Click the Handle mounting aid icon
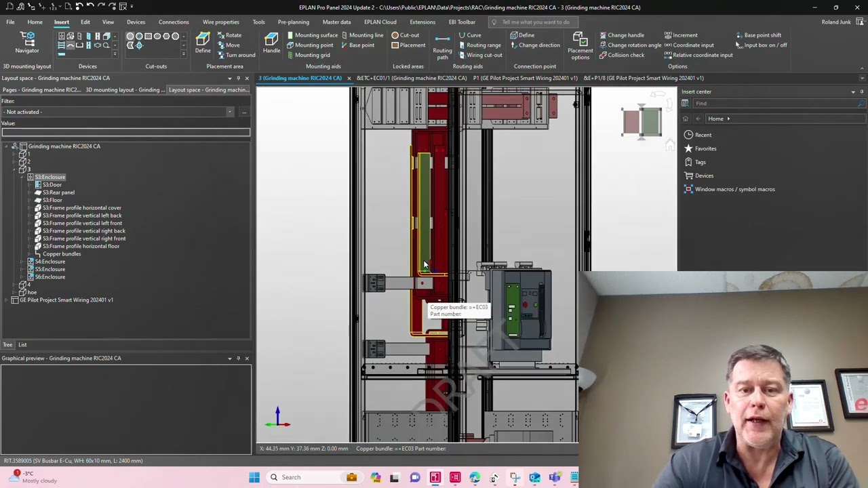Image resolution: width=868 pixels, height=488 pixels. 271,42
